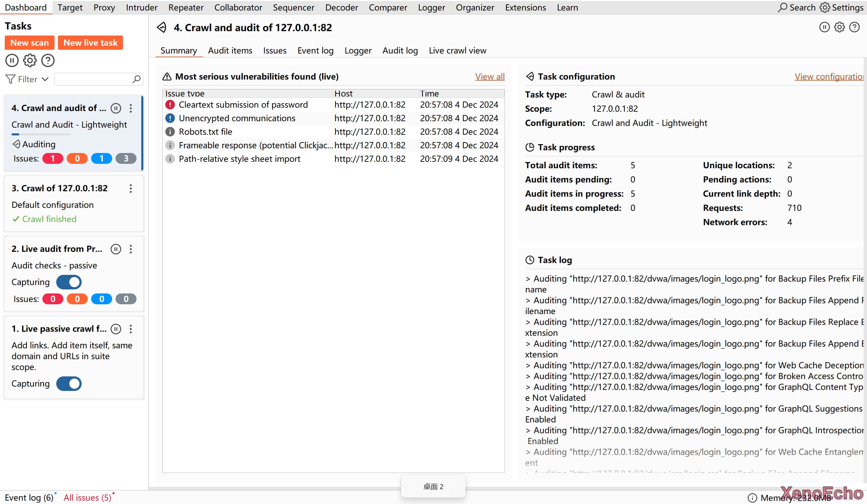Viewport: 867px width, 504px height.
Task: Click the search magnifier in the task filter box
Action: (137, 79)
